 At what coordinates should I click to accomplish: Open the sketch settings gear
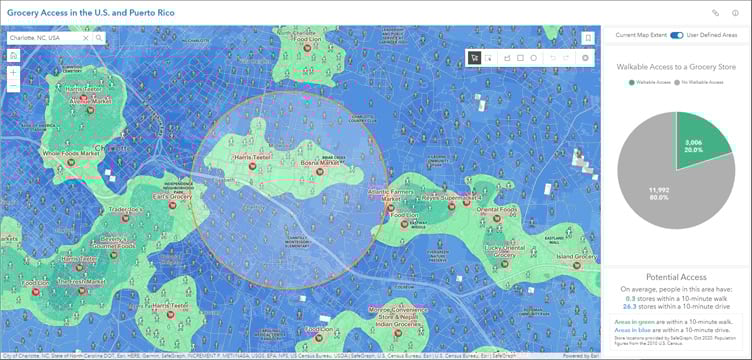[585, 58]
